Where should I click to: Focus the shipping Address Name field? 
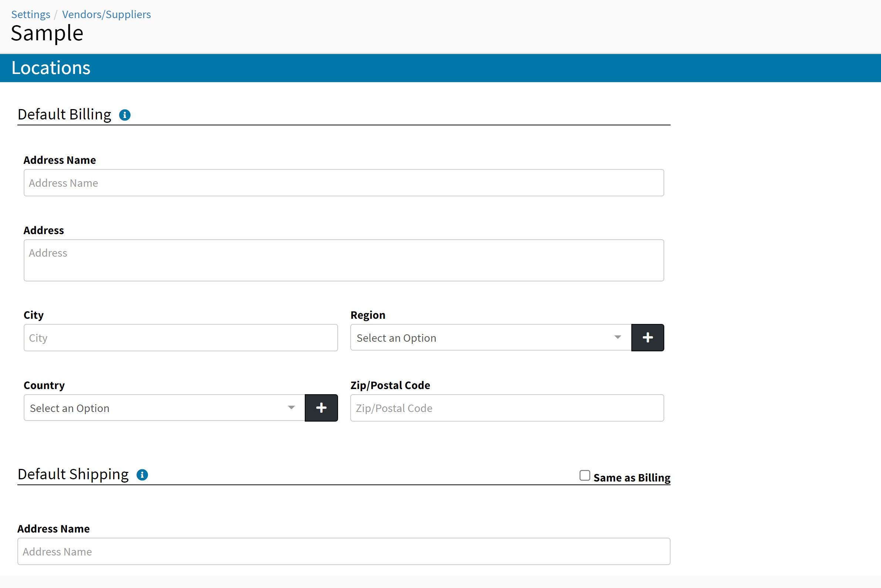pyautogui.click(x=344, y=551)
